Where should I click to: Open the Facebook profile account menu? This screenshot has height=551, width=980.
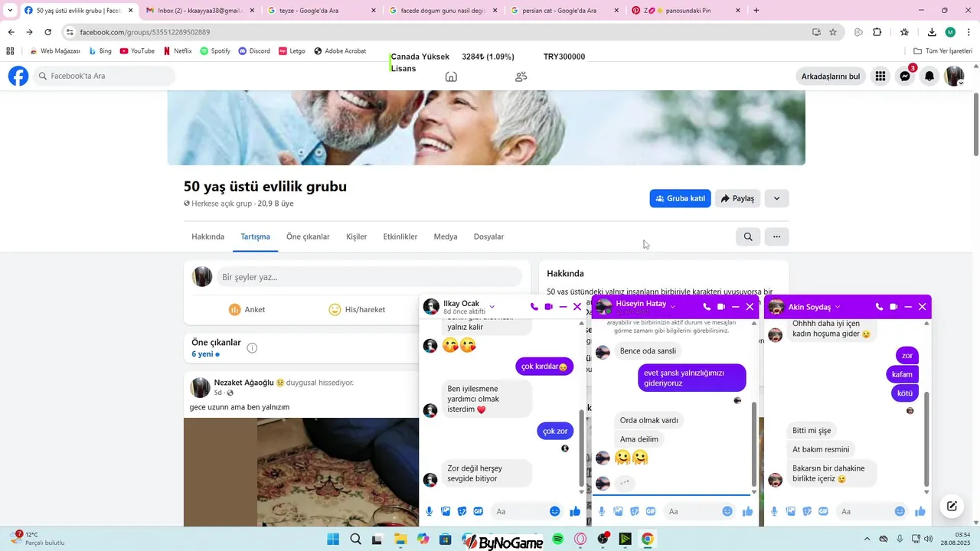[955, 77]
